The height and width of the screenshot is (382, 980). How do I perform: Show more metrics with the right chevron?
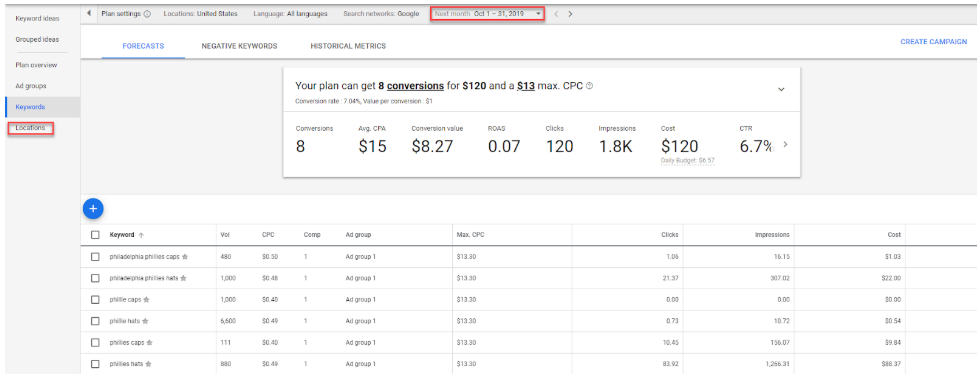785,144
